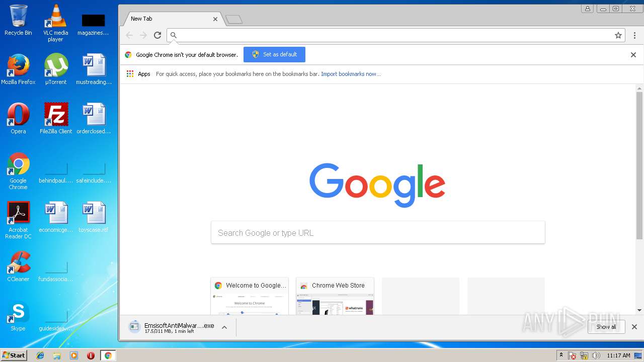Screen dimensions: 644x362
Task: Reload the current Chrome page
Action: (157, 35)
